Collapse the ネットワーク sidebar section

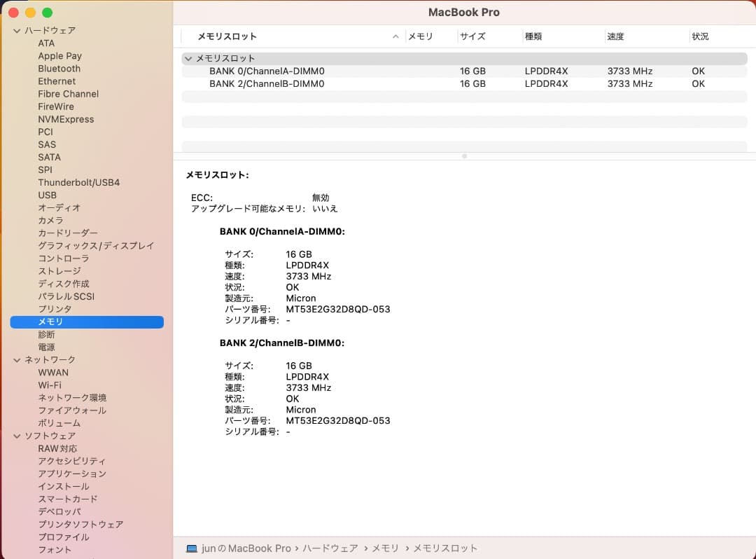pos(15,359)
